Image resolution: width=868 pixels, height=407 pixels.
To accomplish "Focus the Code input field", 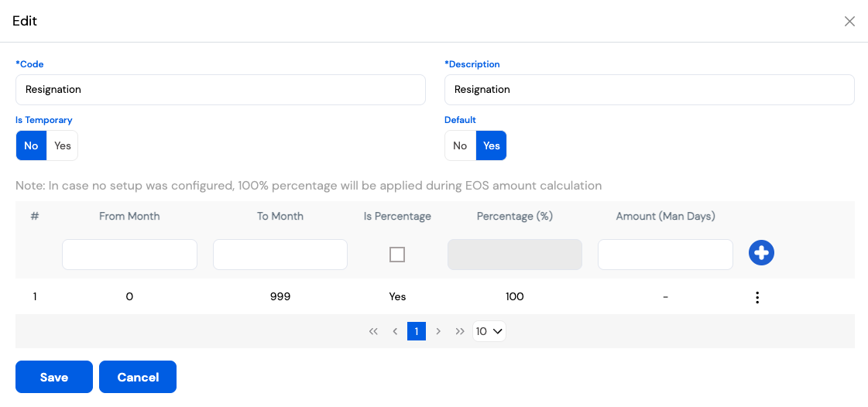I will [221, 90].
